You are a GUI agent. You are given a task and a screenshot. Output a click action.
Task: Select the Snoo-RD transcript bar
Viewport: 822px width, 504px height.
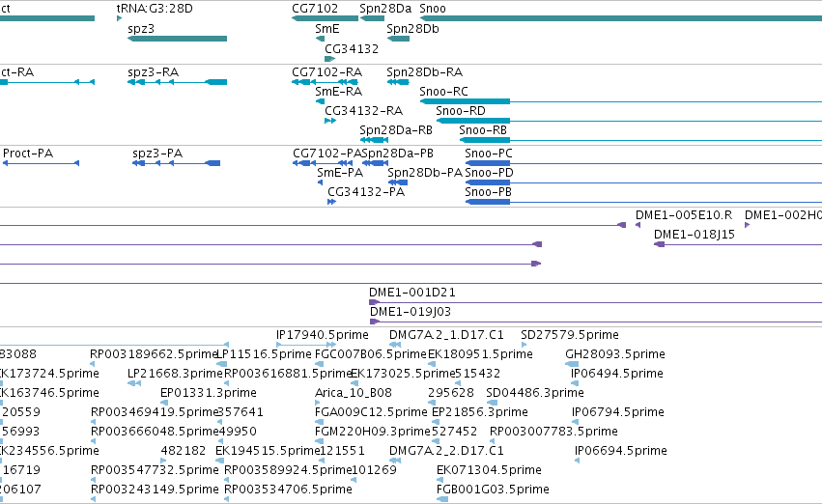(473, 121)
